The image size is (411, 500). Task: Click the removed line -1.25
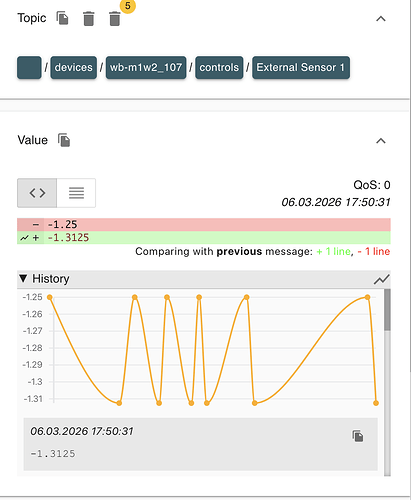pyautogui.click(x=204, y=225)
